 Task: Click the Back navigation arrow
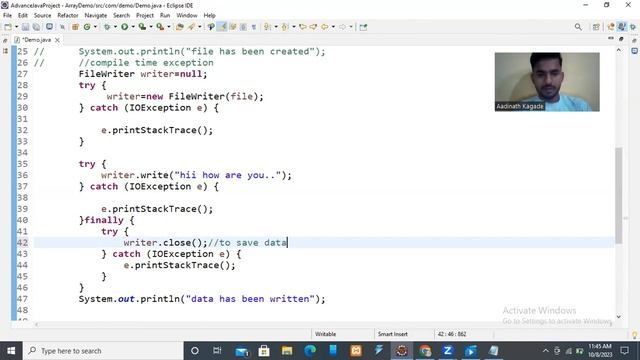click(x=324, y=27)
